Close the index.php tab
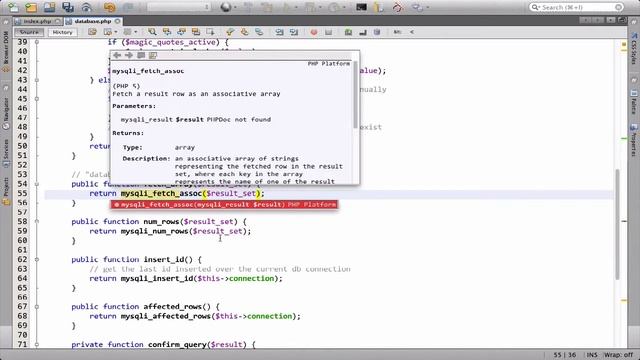This screenshot has width=640, height=360. pos(58,21)
